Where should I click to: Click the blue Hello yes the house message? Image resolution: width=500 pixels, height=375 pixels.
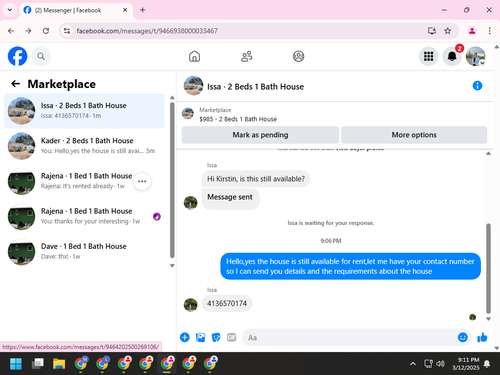[350, 266]
